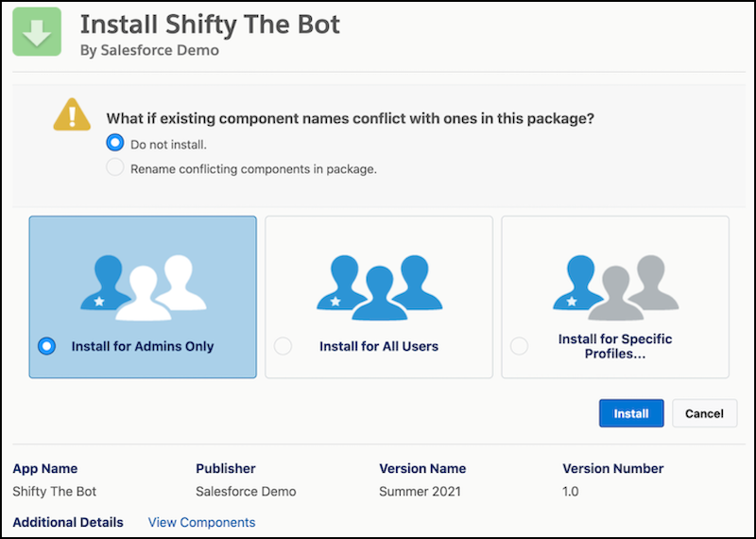This screenshot has width=756, height=539.
Task: Enable Install for Specific Profiles radio button
Action: [519, 346]
